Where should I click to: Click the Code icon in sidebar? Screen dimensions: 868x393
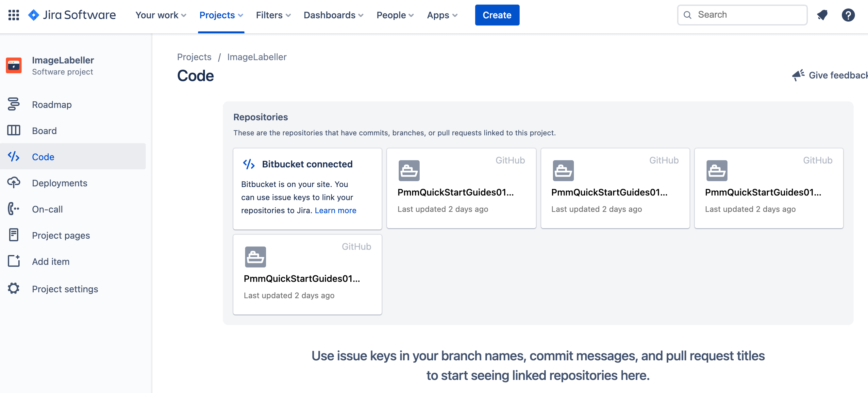coord(14,156)
